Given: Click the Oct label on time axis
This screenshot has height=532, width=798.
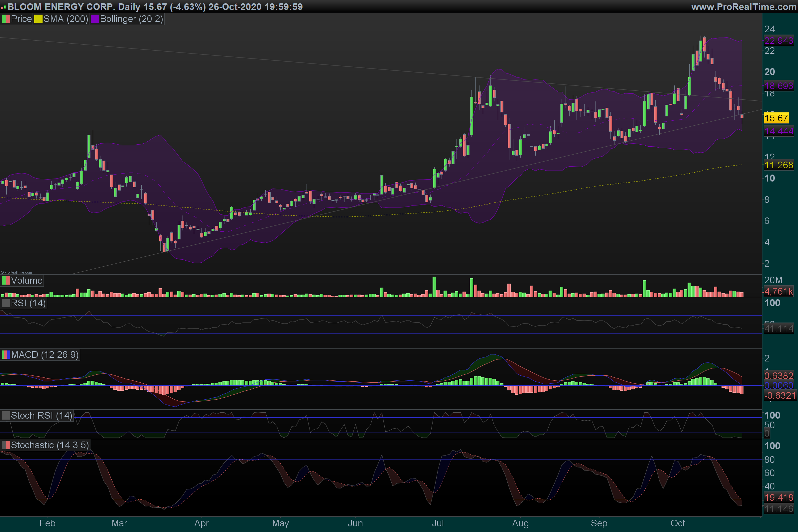Looking at the screenshot, I should (x=678, y=523).
